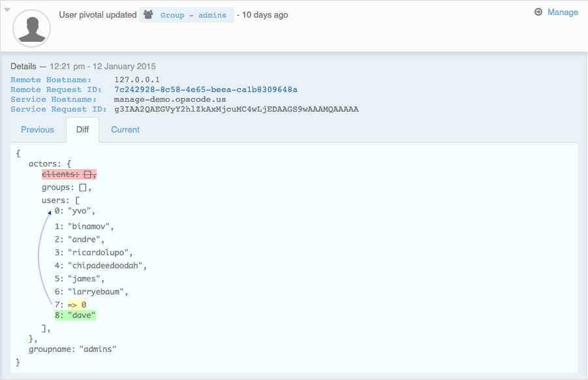Select the Diff tab
This screenshot has width=588, height=380.
point(82,130)
